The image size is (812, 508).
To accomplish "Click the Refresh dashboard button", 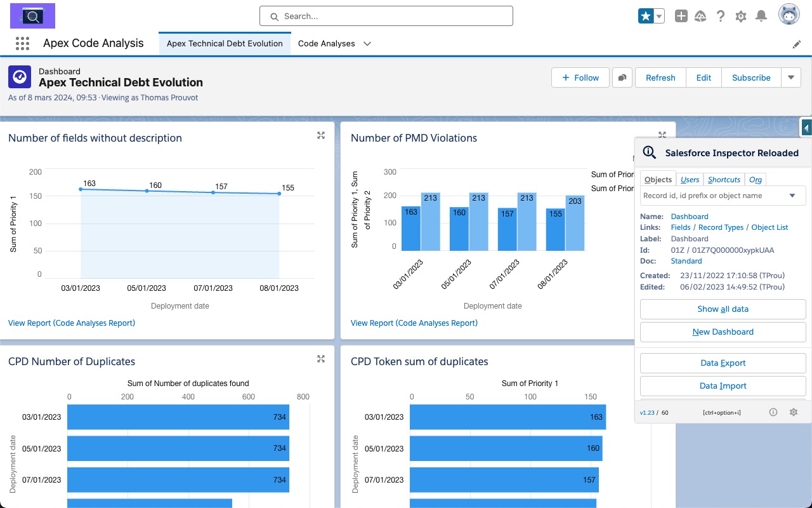I will (x=660, y=77).
